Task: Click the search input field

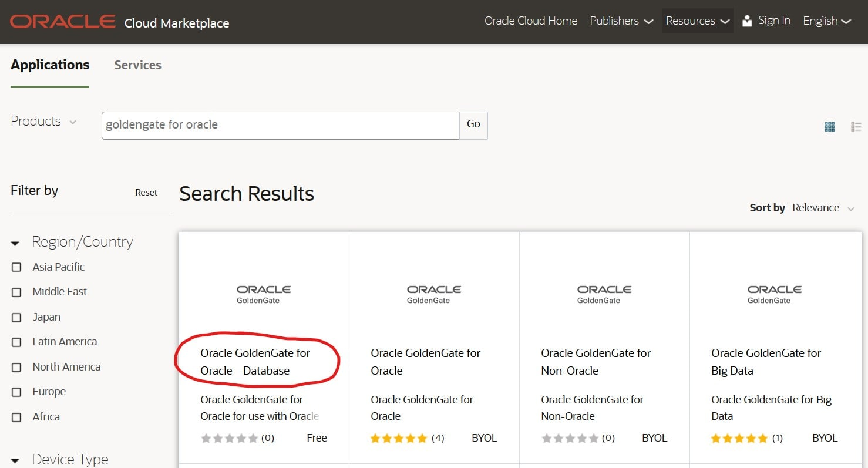Action: tap(280, 125)
